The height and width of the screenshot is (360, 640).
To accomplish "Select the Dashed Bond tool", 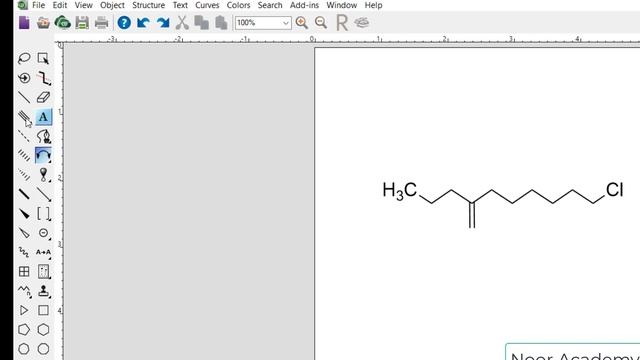I will click(24, 136).
